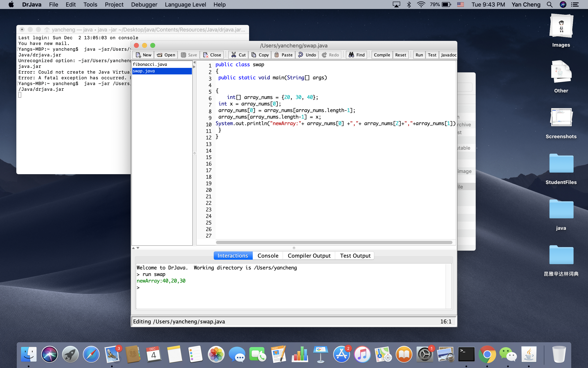Click the Cut scissors button

click(238, 55)
